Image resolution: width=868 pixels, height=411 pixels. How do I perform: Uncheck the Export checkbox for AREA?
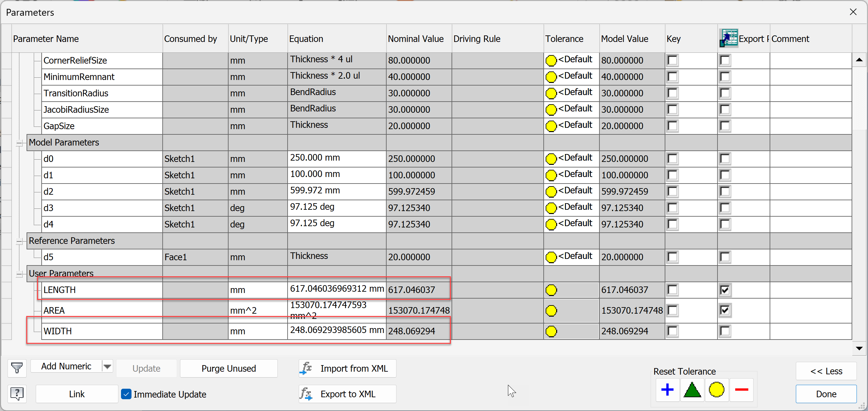tap(725, 310)
